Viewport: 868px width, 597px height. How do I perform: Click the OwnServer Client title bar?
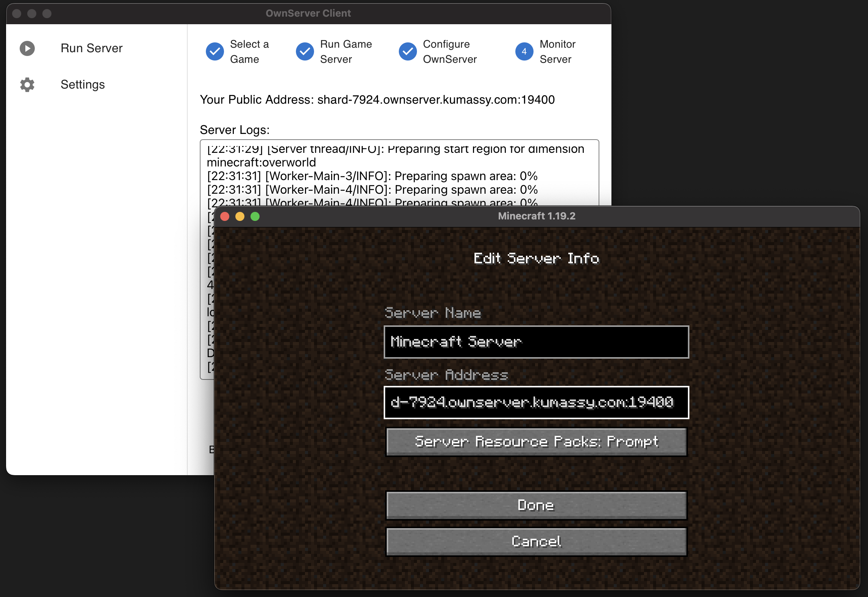pos(308,14)
